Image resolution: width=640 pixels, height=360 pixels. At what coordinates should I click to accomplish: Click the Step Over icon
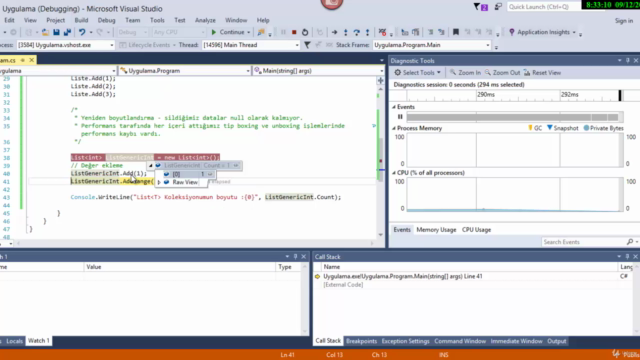pos(356,32)
